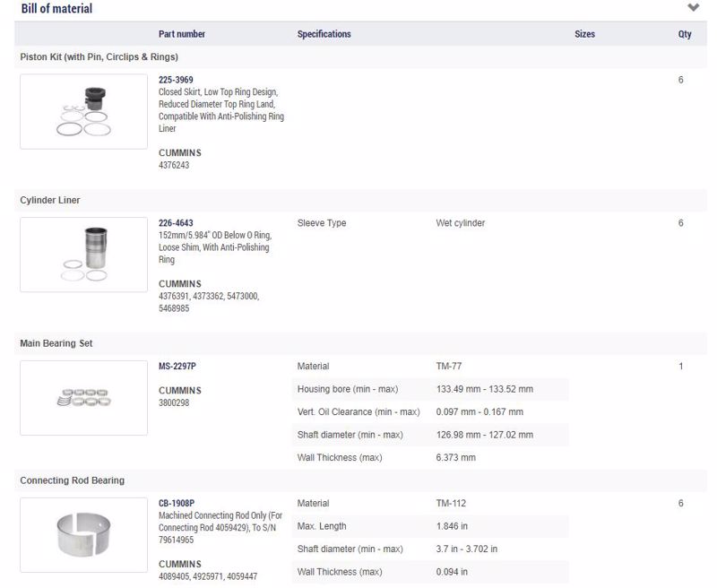The image size is (717, 588).
Task: Select the Connecting Rod Bearing category row
Action: 360,480
